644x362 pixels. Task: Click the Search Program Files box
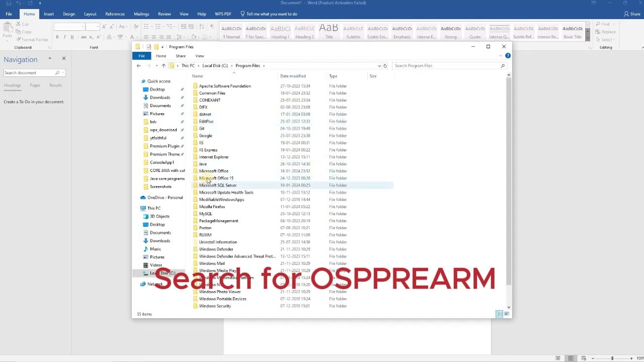point(445,66)
